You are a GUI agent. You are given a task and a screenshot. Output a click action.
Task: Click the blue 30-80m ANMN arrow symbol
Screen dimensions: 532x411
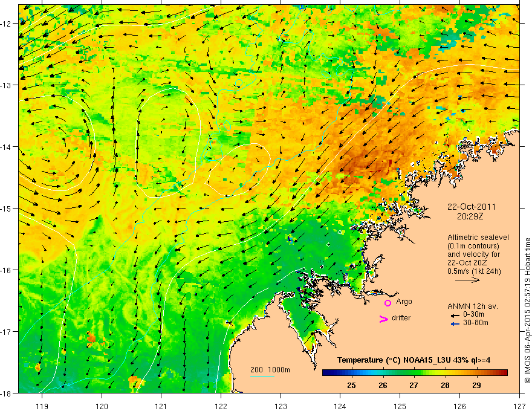455,324
